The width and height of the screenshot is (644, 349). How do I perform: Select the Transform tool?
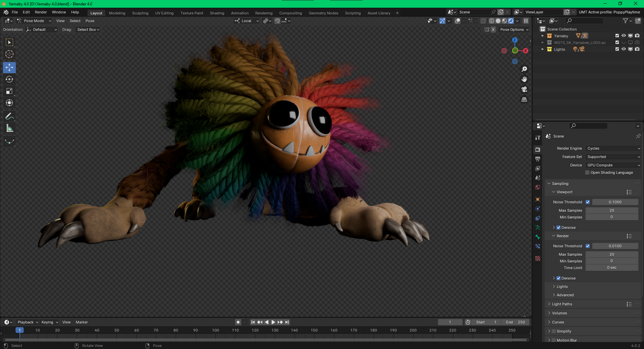pos(9,103)
